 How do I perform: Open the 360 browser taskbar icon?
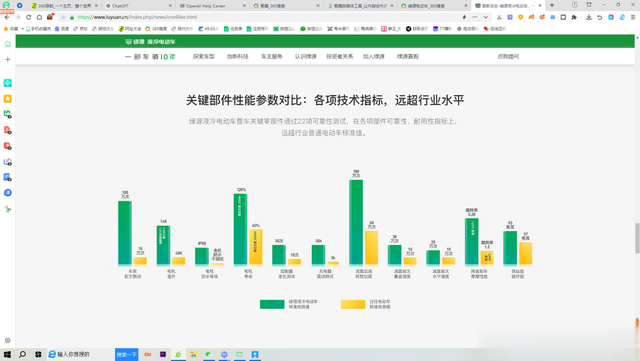click(x=178, y=354)
